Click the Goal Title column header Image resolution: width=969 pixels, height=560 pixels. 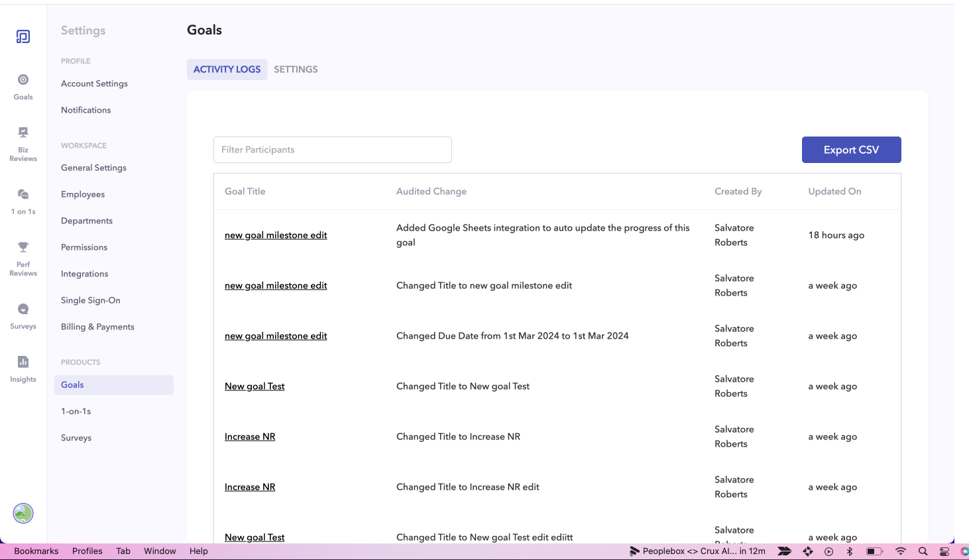pyautogui.click(x=245, y=192)
